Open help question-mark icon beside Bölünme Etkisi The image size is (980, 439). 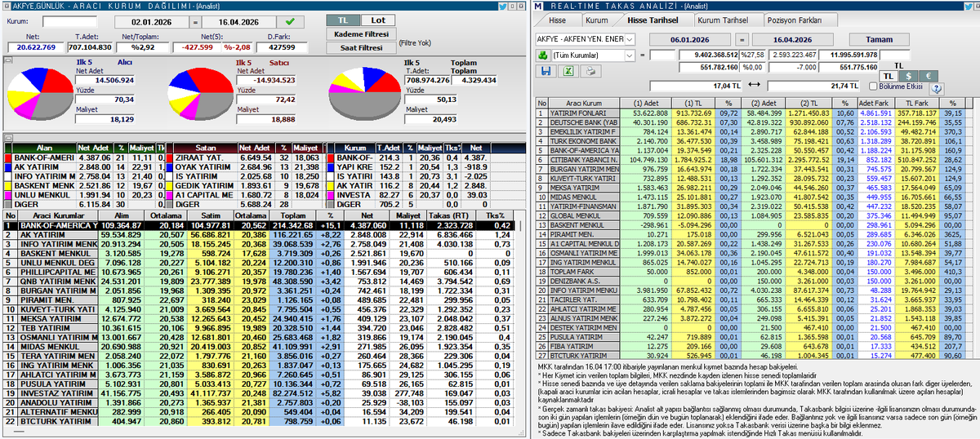point(937,88)
